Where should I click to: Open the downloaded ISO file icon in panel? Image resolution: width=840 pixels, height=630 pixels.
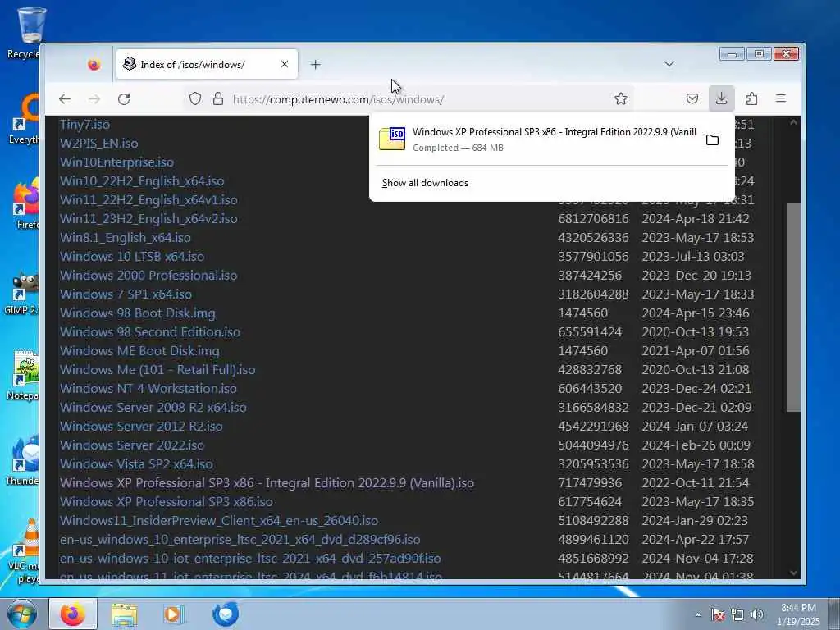392,139
